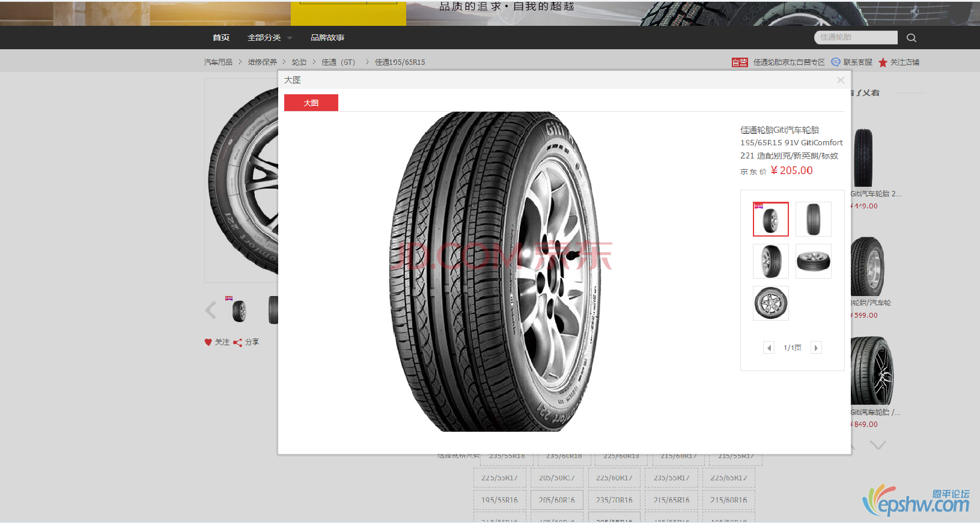Click the ¥205.00 price text

tap(791, 171)
